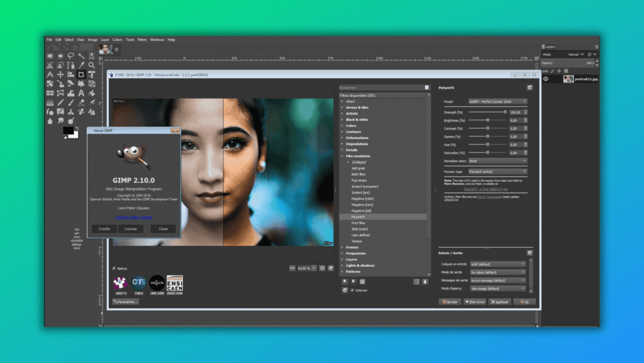Click the download arrow below filter list

(425, 282)
